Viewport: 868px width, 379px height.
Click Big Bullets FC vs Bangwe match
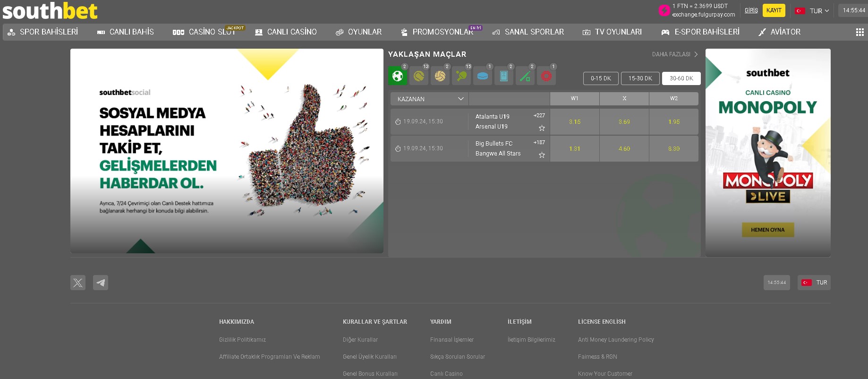coord(498,148)
